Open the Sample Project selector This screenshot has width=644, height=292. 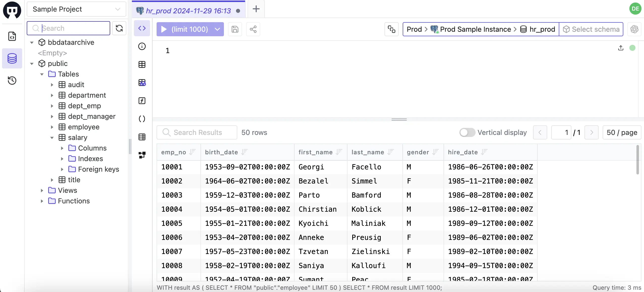(x=76, y=9)
